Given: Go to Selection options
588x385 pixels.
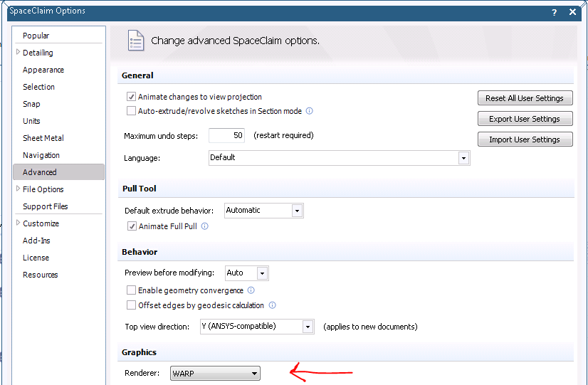Looking at the screenshot, I should [x=38, y=87].
